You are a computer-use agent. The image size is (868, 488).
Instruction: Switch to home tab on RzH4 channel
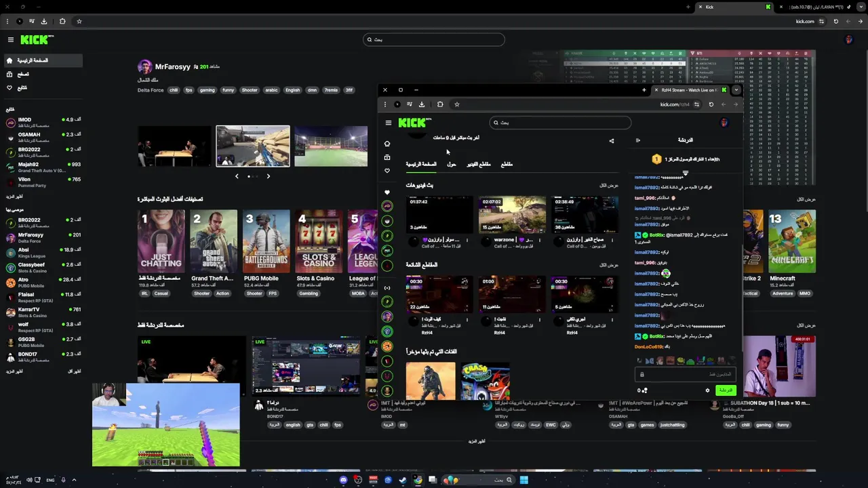(x=421, y=164)
